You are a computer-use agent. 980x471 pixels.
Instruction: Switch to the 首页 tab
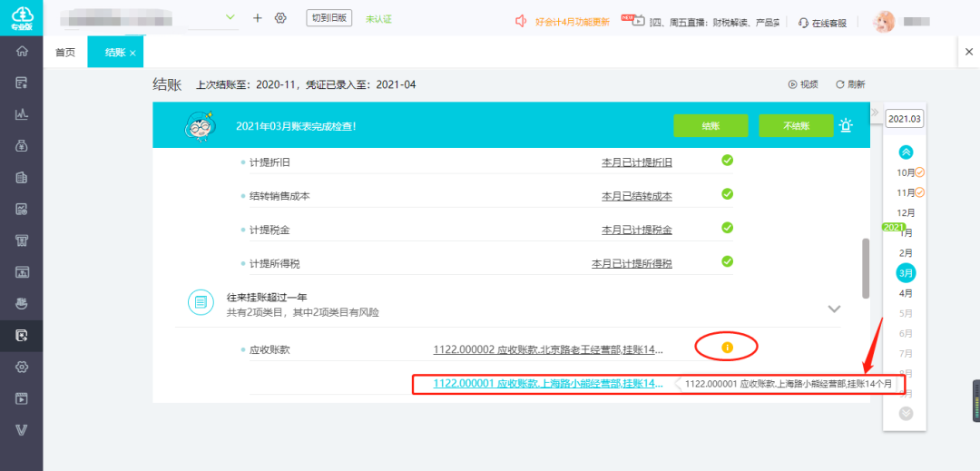65,53
